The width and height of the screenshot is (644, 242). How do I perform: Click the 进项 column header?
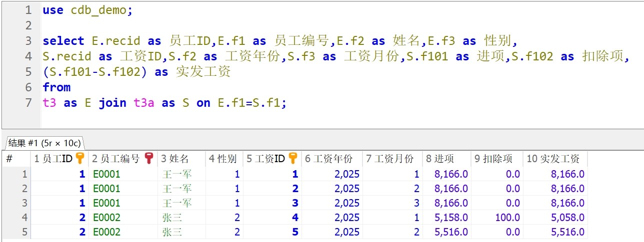pyautogui.click(x=440, y=159)
